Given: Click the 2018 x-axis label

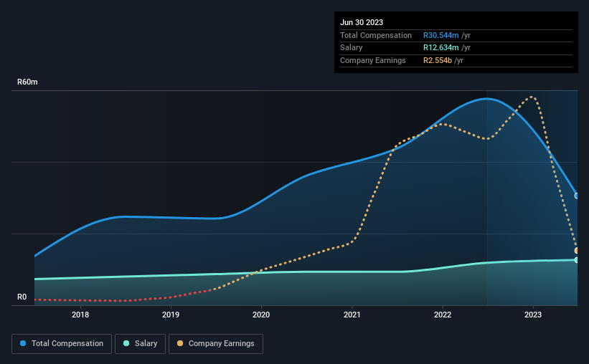Looking at the screenshot, I should pyautogui.click(x=80, y=315).
